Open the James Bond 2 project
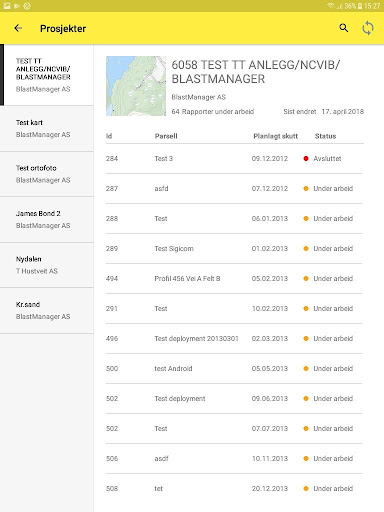This screenshot has width=384, height=512. 47,220
